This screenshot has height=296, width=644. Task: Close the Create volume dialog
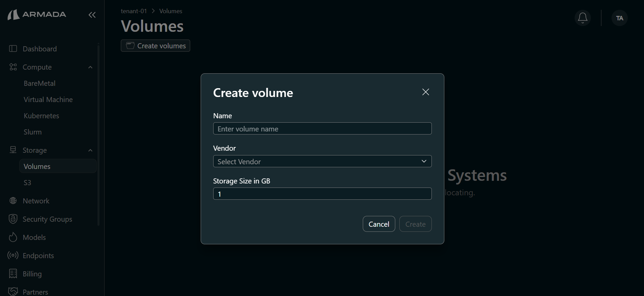pyautogui.click(x=426, y=92)
